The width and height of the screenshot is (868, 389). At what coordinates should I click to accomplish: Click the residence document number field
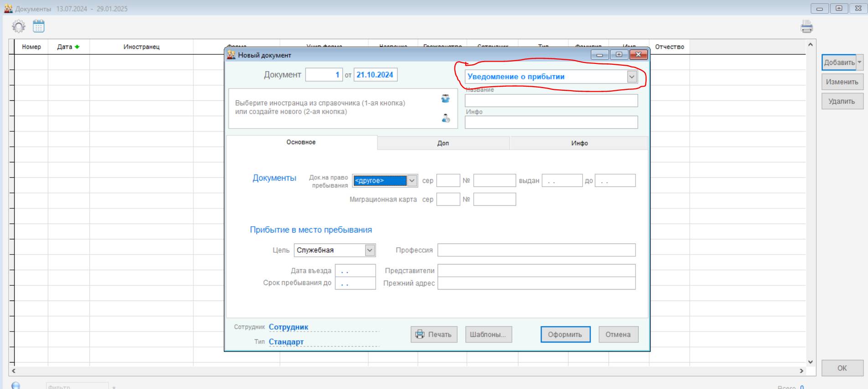click(x=495, y=181)
